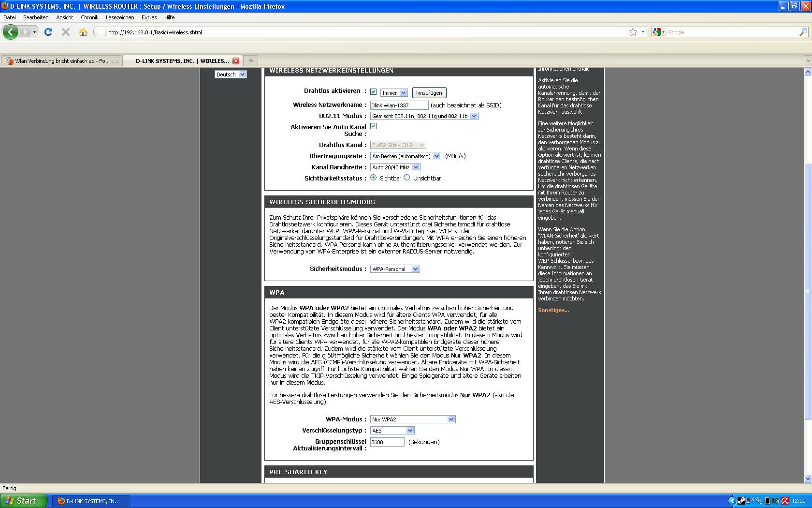
Task: Go to home page via house icon
Action: pyautogui.click(x=83, y=32)
